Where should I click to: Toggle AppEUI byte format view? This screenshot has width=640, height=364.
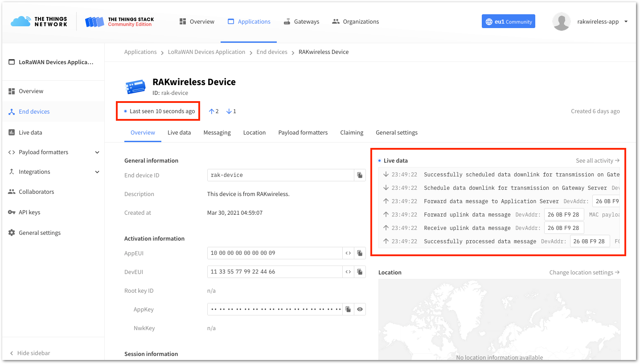pos(348,253)
